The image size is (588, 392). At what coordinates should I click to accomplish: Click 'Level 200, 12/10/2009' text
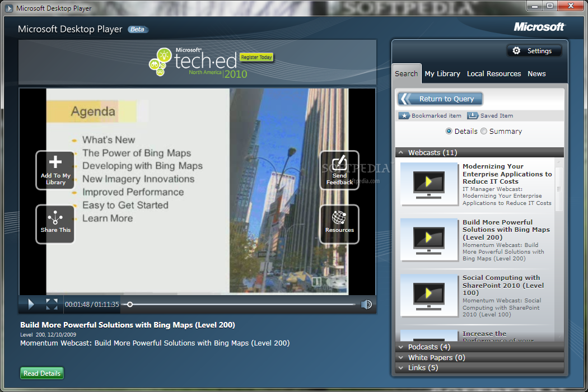click(x=48, y=335)
